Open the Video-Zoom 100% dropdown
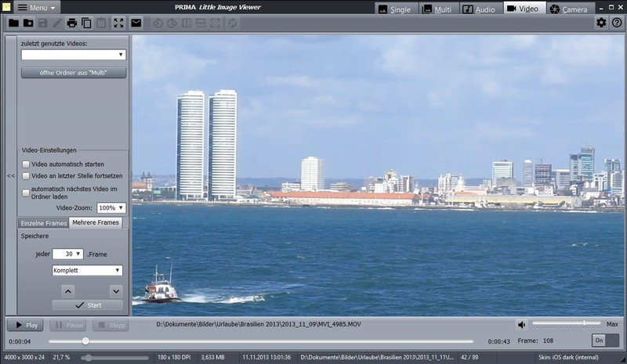 click(111, 207)
